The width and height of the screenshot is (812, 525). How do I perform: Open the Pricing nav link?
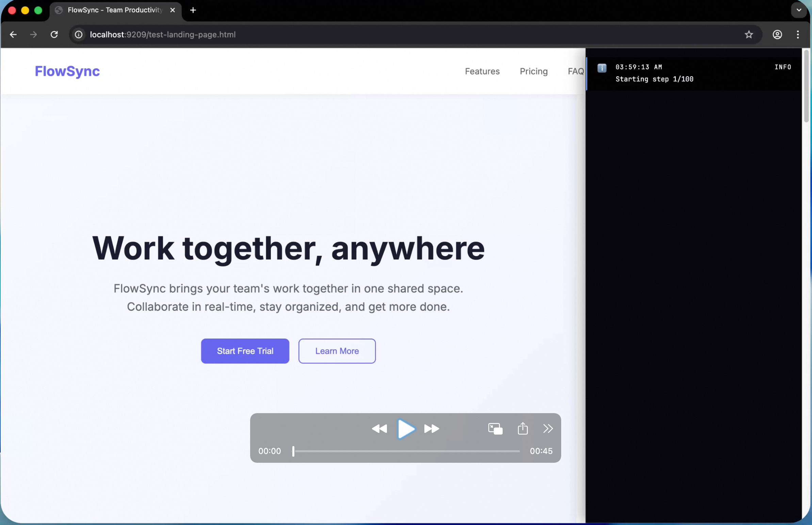[x=534, y=71]
